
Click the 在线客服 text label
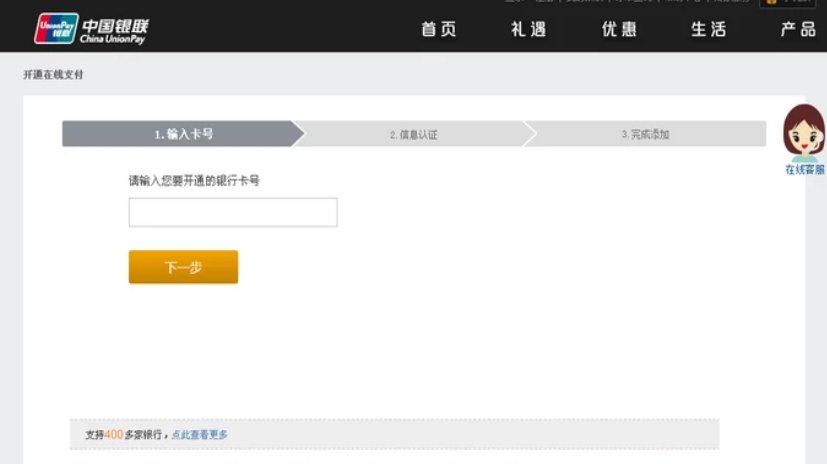pos(805,170)
